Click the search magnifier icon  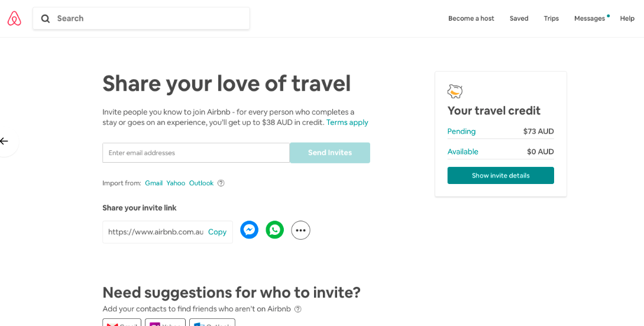(x=46, y=18)
